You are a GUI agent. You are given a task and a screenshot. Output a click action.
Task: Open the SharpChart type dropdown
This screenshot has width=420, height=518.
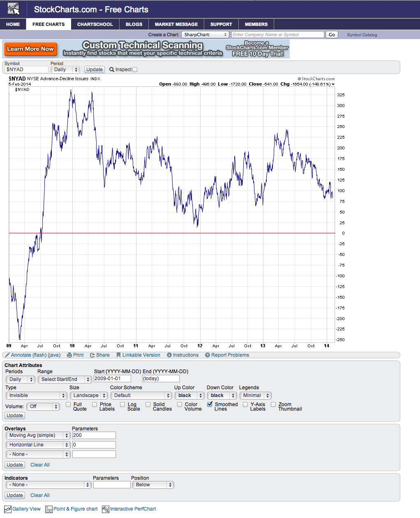coord(205,35)
